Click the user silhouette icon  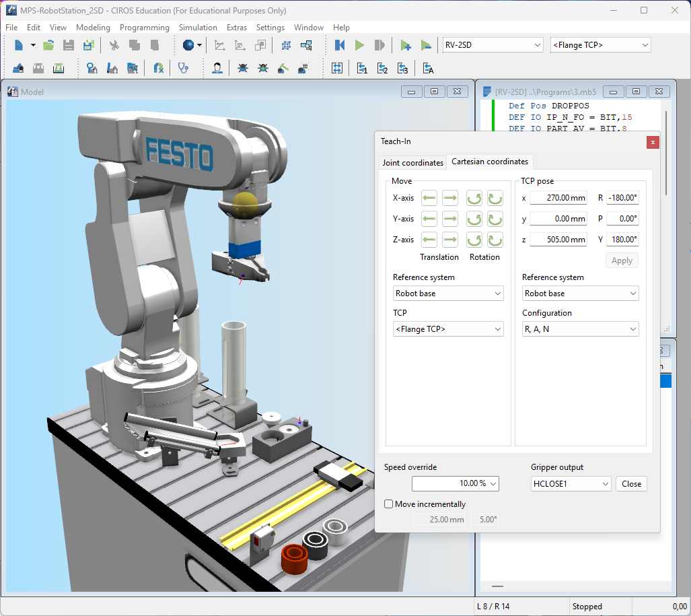point(217,69)
